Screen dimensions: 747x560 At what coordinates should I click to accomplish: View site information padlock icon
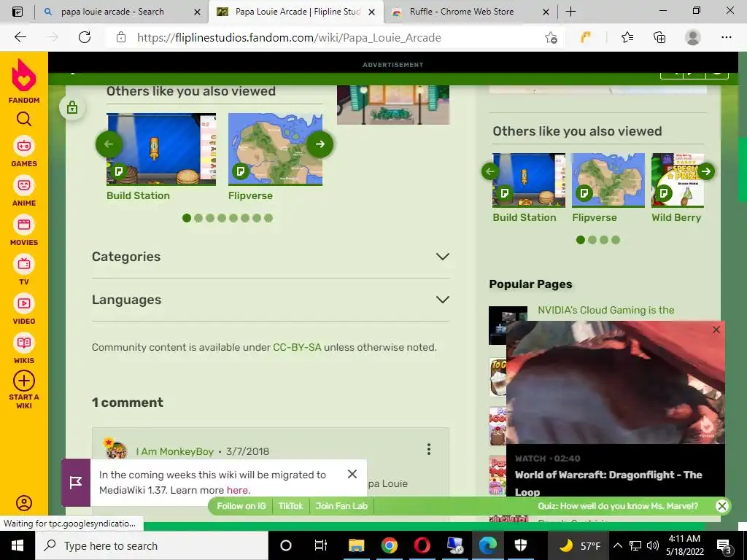(x=121, y=37)
